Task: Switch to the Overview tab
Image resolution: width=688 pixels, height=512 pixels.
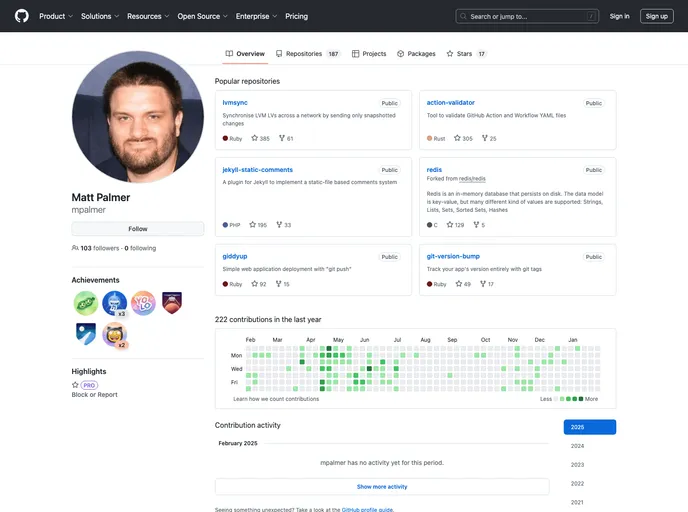Action: point(245,54)
